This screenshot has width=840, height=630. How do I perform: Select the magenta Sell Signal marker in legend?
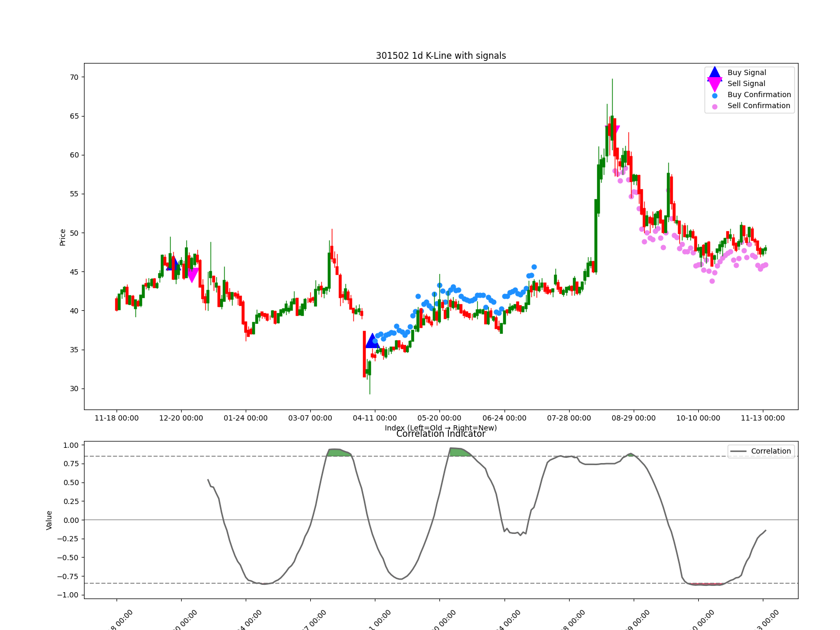[x=715, y=83]
